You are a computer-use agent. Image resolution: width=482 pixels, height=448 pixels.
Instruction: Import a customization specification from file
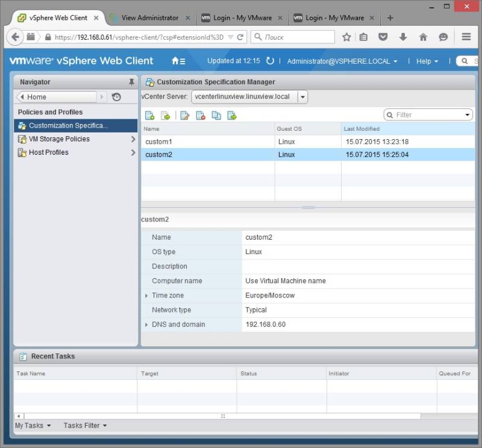(165, 116)
